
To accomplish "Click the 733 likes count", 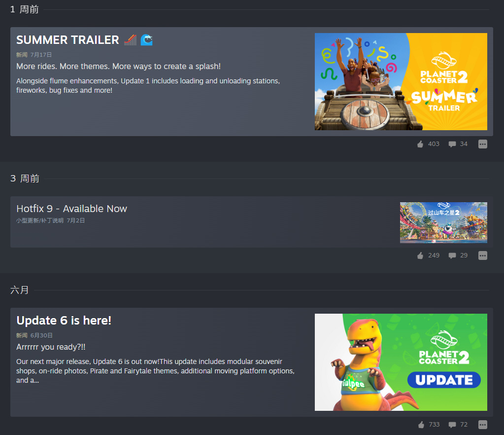I will point(434,425).
